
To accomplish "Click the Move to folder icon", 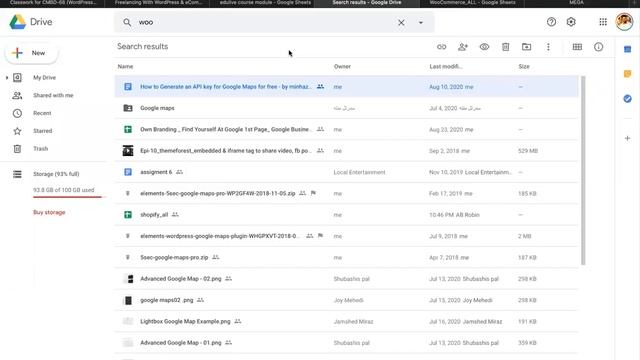I will click(527, 47).
